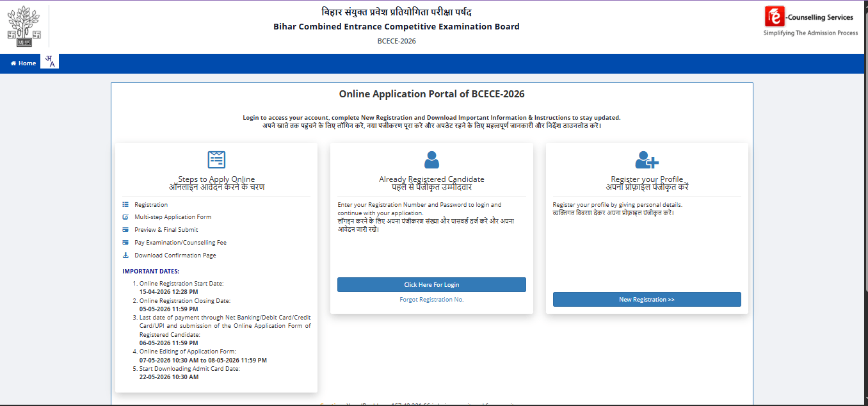Click the Download Confirmation Page download icon
Viewport: 868px width, 406px height.
click(x=124, y=254)
